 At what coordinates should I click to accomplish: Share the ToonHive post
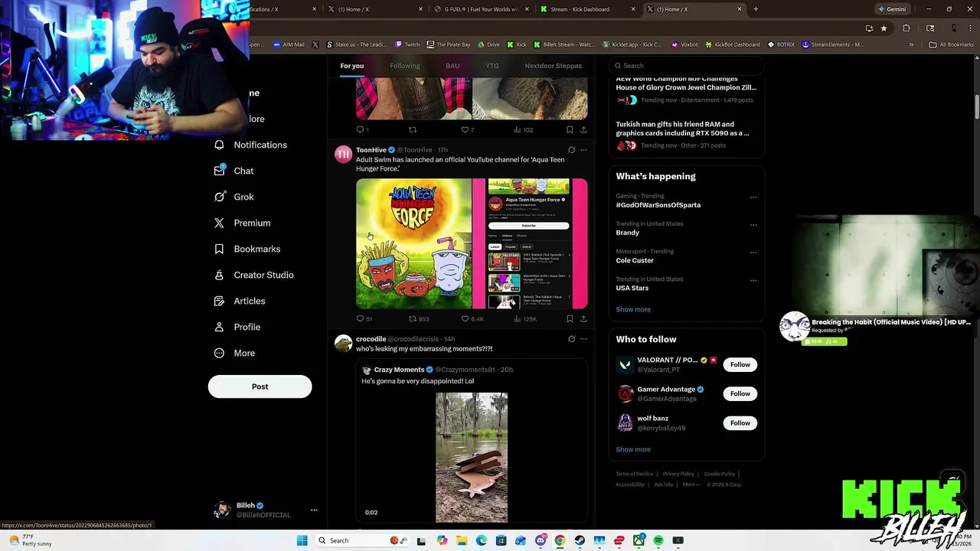click(583, 318)
